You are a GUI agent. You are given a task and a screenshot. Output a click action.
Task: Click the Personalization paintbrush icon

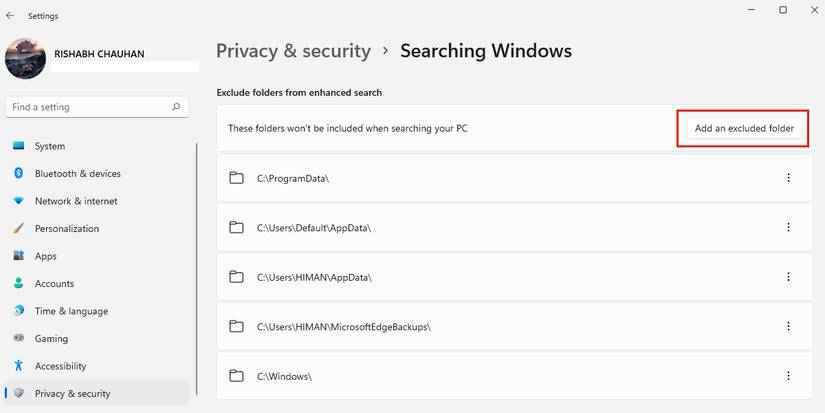click(18, 228)
